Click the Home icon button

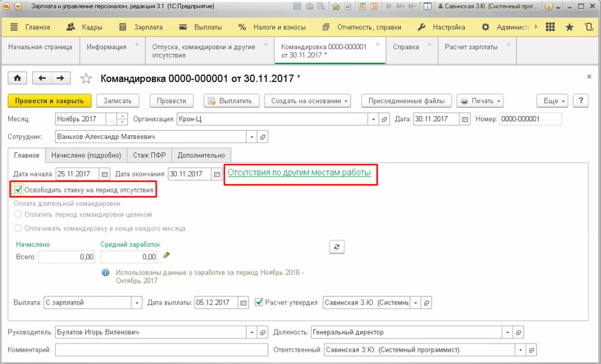[x=17, y=78]
